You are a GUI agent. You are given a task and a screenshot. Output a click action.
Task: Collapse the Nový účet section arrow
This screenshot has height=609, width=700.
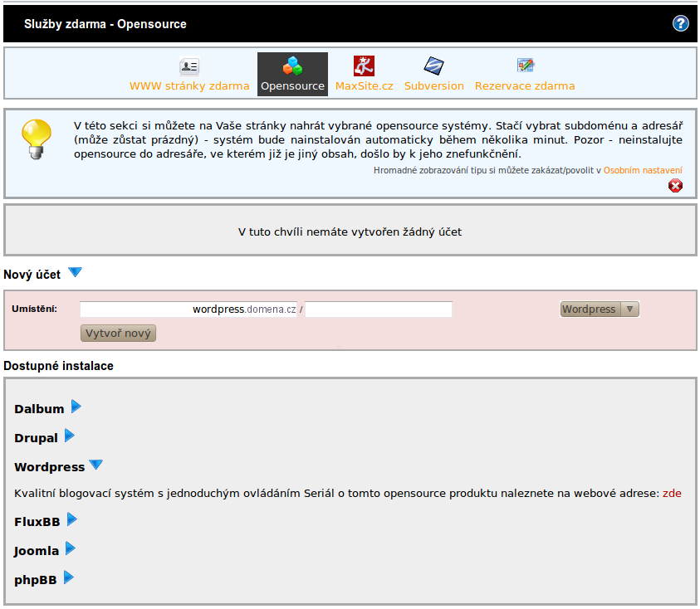[75, 272]
